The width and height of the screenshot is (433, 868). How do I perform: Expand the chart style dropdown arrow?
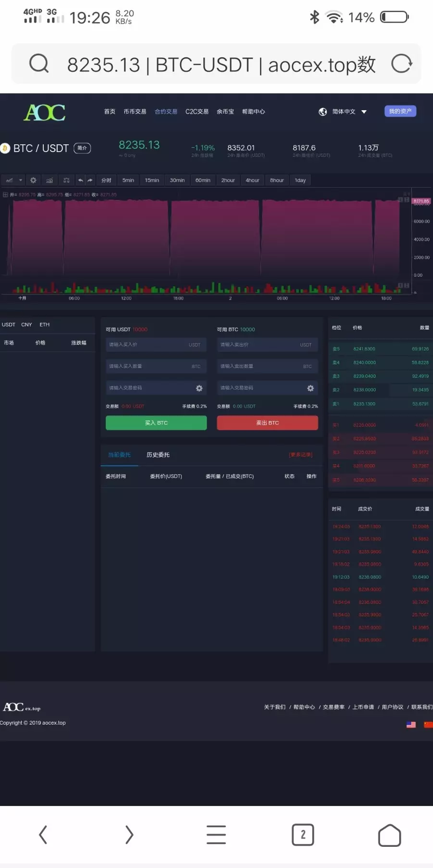pyautogui.click(x=21, y=180)
